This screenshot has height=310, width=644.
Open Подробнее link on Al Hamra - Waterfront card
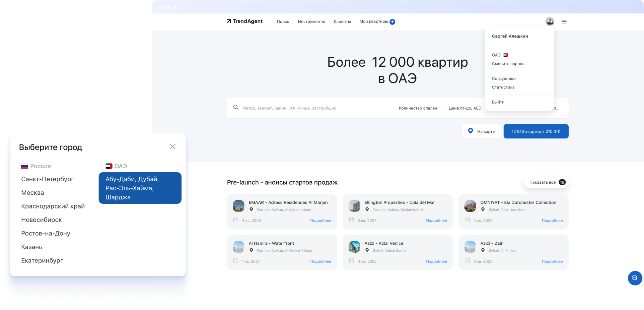coord(320,261)
